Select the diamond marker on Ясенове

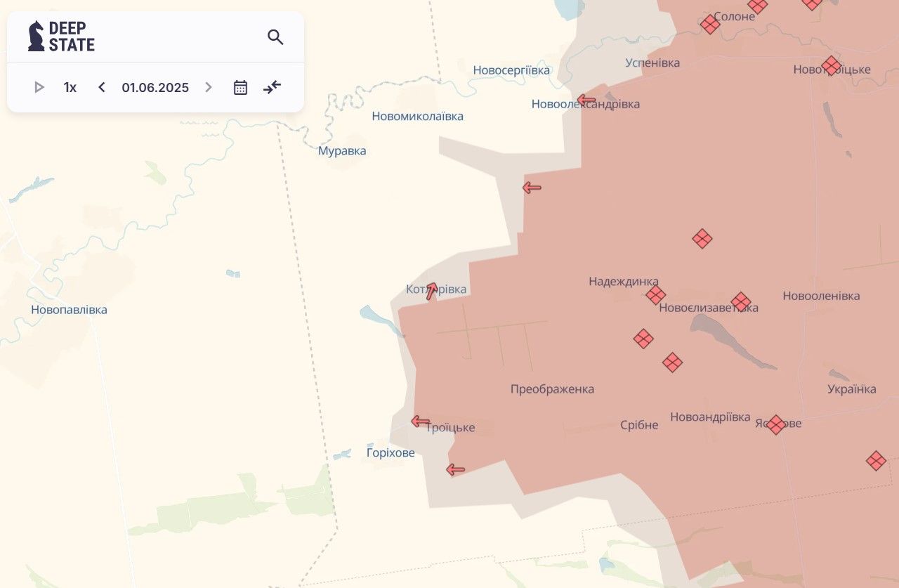pyautogui.click(x=775, y=424)
